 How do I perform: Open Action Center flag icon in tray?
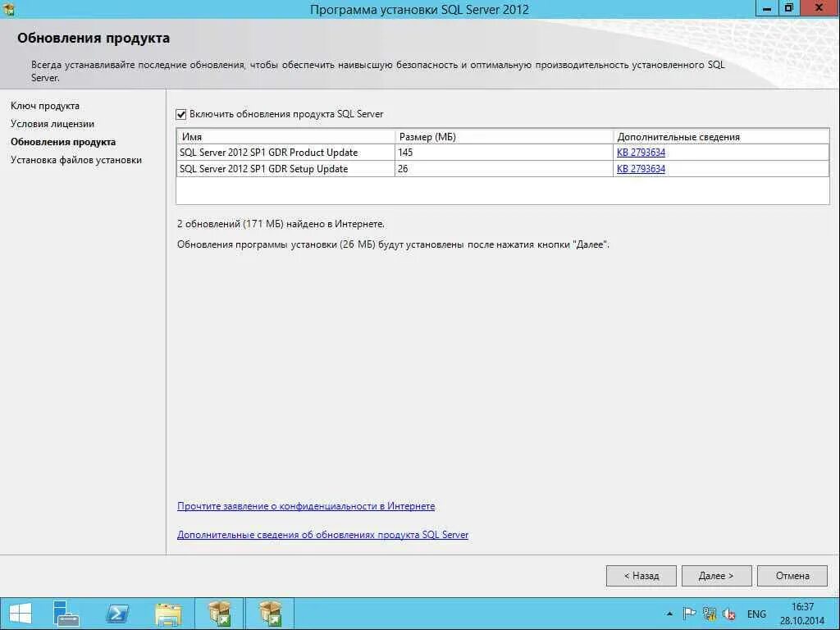(689, 614)
